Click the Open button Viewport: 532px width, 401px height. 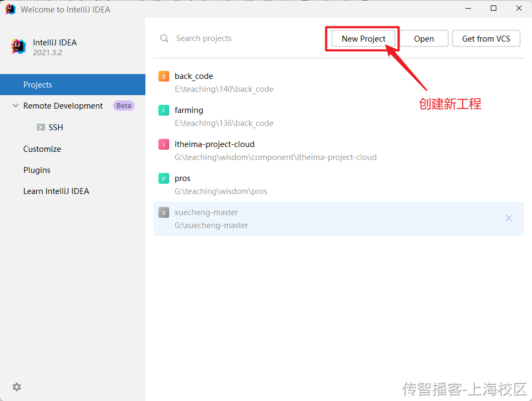click(424, 39)
